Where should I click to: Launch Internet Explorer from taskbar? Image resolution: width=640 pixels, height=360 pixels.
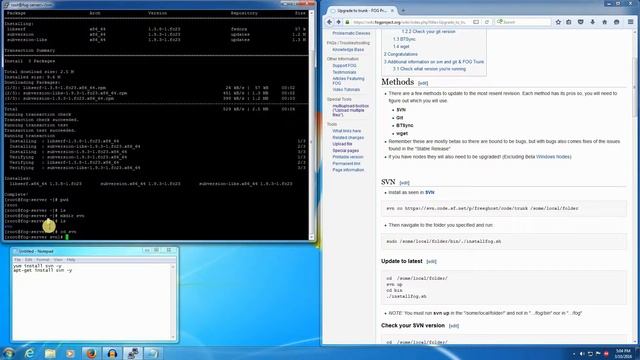29,353
